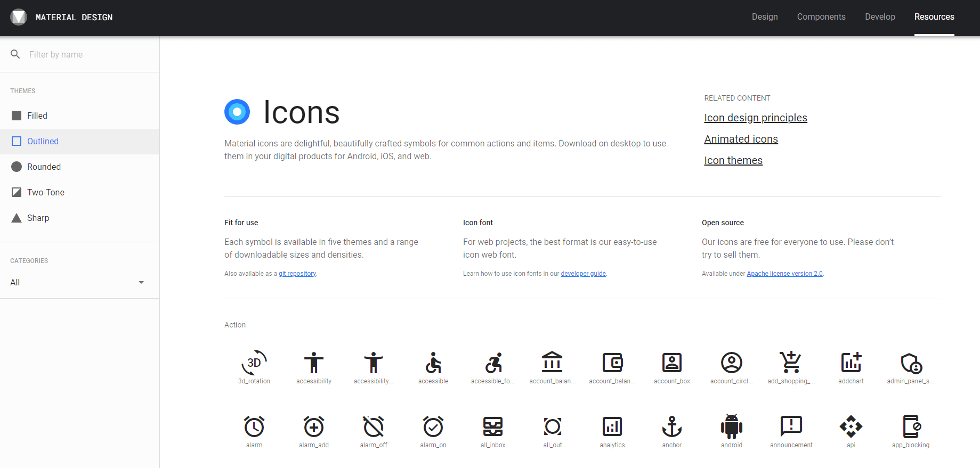Select the analytics icon
The height and width of the screenshot is (468, 980).
[x=612, y=426]
